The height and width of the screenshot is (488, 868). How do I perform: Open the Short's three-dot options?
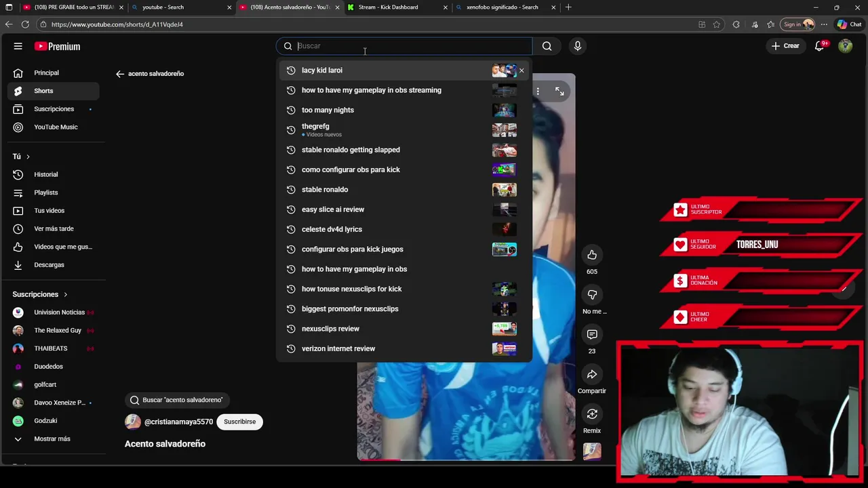pyautogui.click(x=538, y=91)
